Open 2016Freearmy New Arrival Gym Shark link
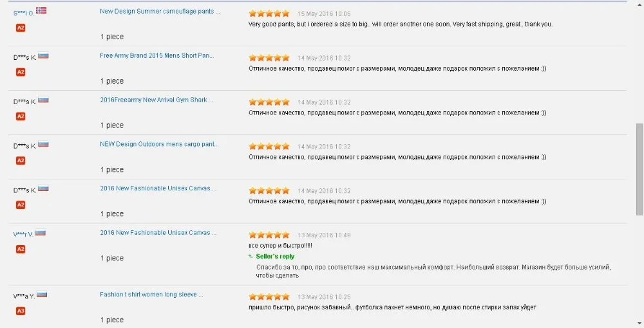The height and width of the screenshot is (328, 644). pos(156,100)
